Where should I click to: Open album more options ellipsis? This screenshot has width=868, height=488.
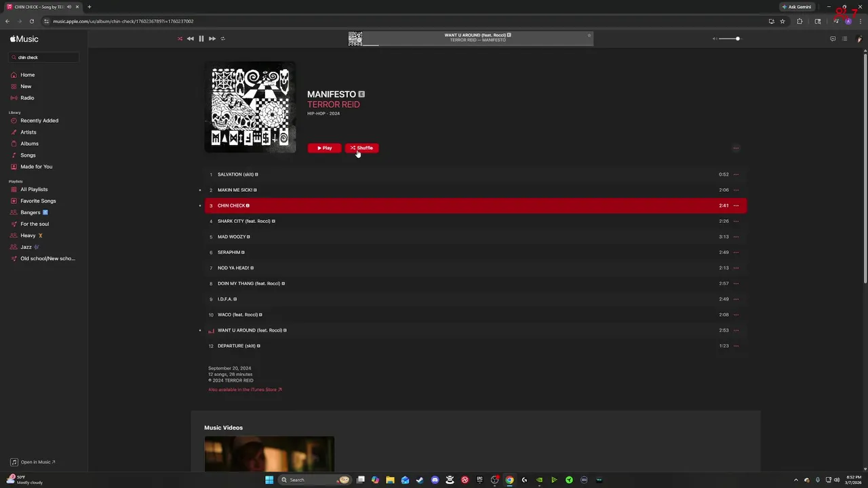coord(736,148)
